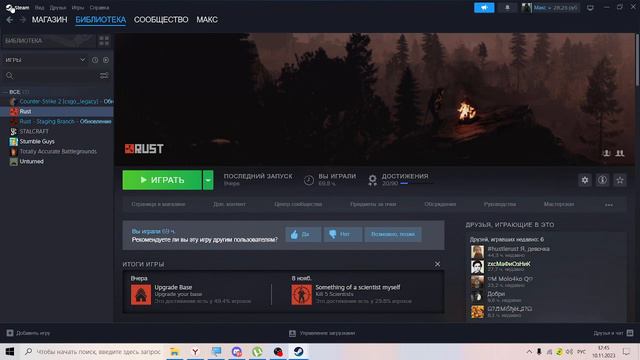Open the Друзья menu
Image resolution: width=640 pixels, height=360 pixels.
58,8
